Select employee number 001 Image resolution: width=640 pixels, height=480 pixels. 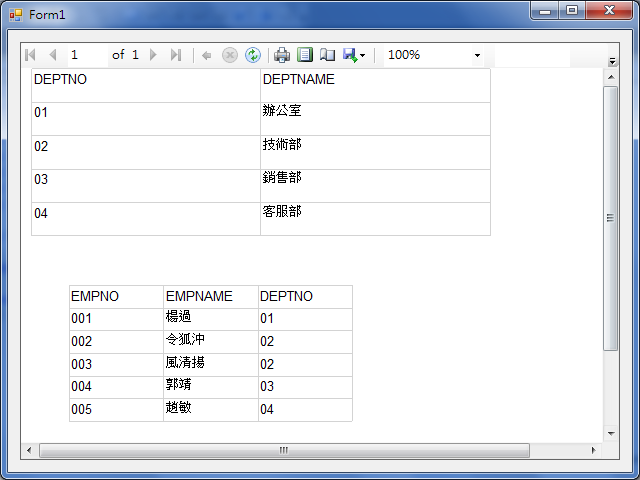coord(116,319)
